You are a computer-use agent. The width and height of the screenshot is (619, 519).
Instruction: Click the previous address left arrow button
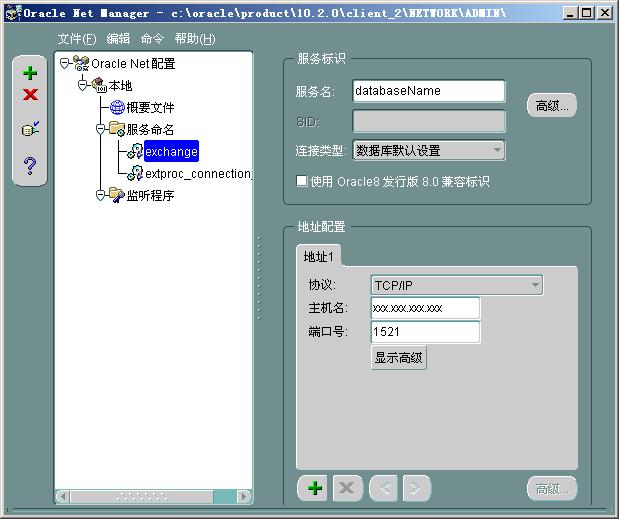point(385,488)
